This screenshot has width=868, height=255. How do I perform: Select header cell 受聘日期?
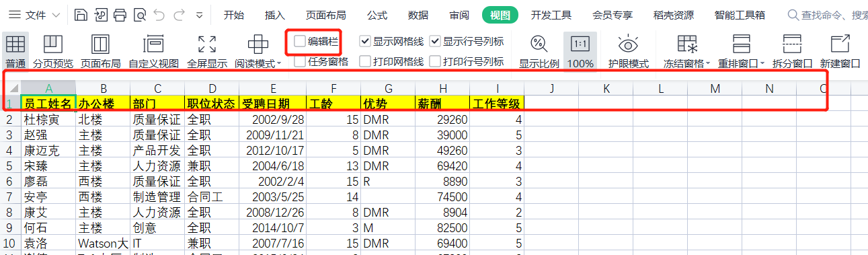[273, 103]
